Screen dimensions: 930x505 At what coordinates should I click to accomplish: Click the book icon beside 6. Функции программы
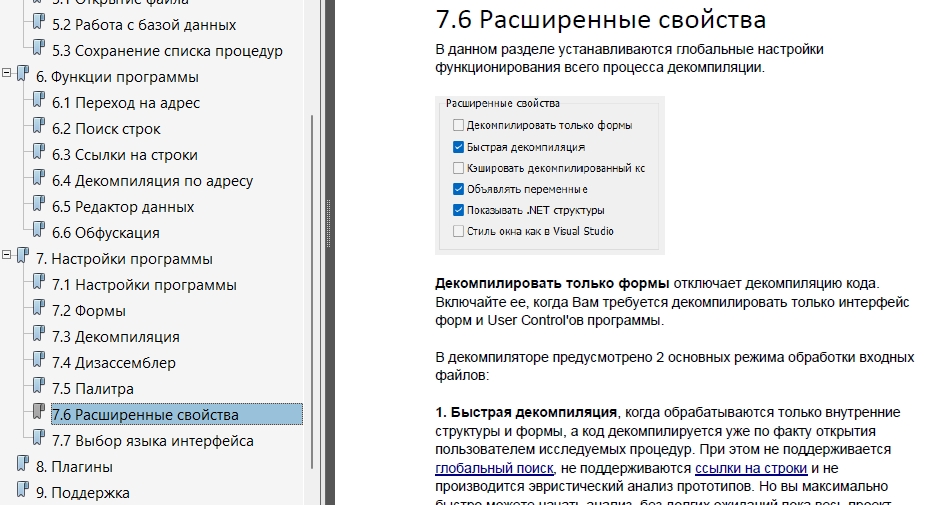point(23,74)
